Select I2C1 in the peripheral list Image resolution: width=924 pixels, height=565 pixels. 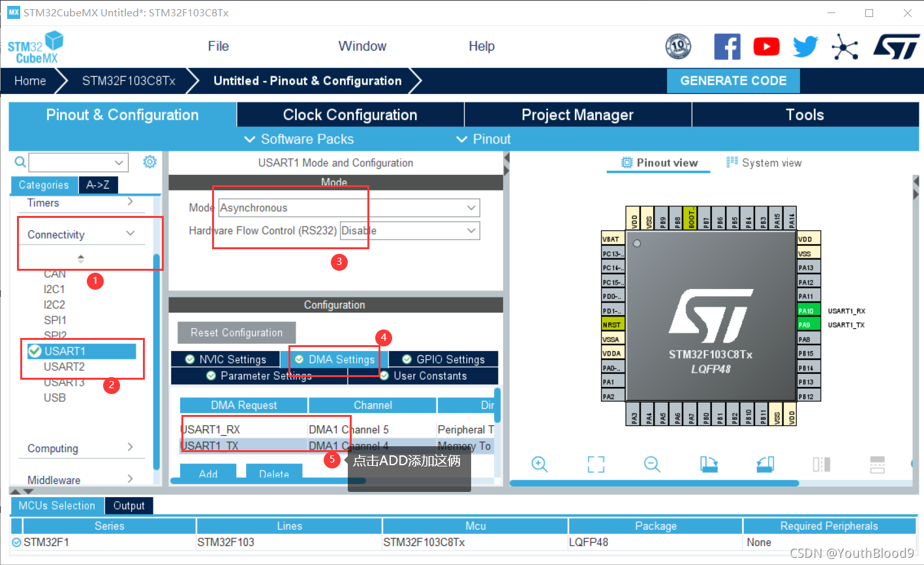pyautogui.click(x=54, y=289)
